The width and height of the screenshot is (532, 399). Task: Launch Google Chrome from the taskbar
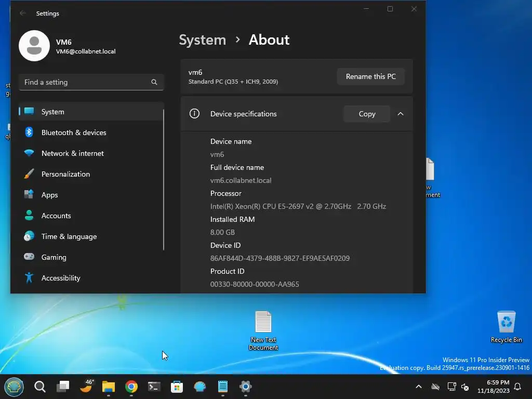click(131, 387)
